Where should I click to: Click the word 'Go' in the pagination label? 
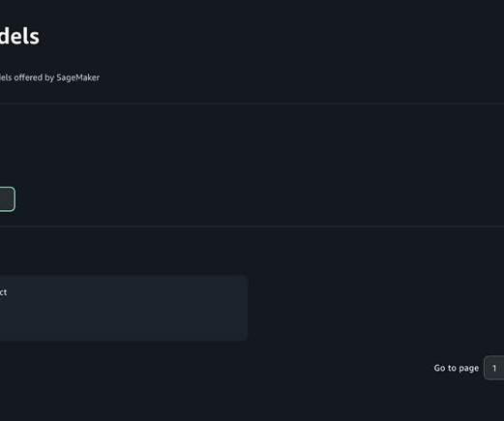click(x=439, y=368)
